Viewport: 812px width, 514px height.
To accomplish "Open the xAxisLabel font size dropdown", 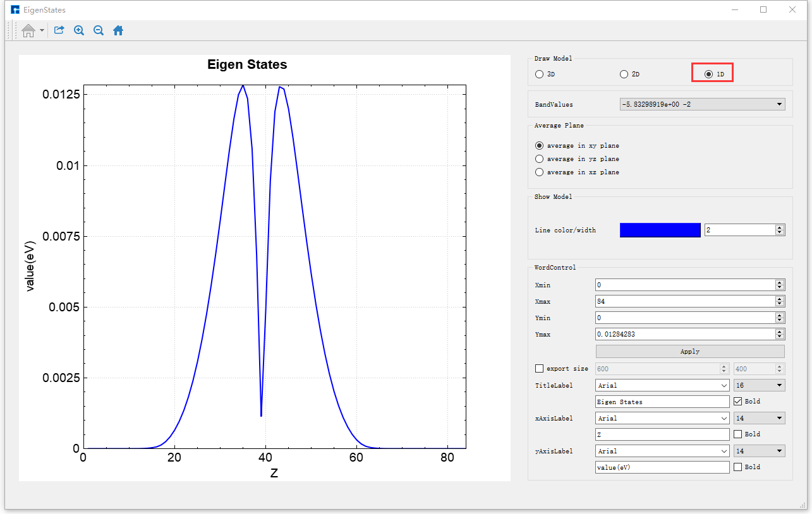I will [x=759, y=418].
